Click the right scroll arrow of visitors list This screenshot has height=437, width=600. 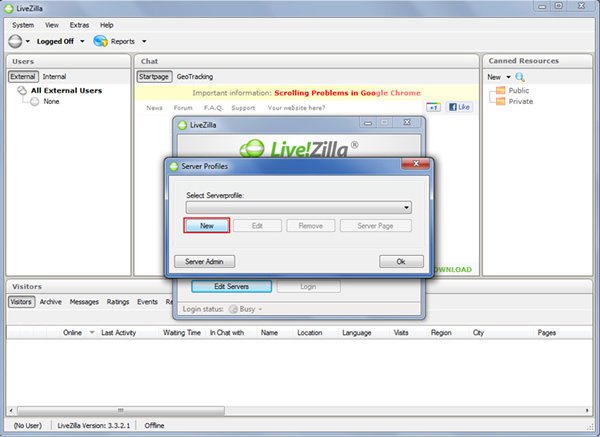(587, 411)
